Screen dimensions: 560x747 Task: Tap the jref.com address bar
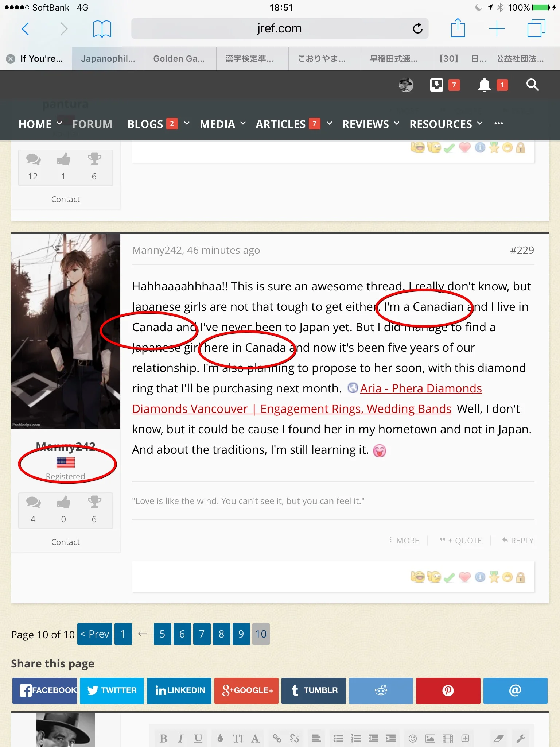(x=280, y=28)
